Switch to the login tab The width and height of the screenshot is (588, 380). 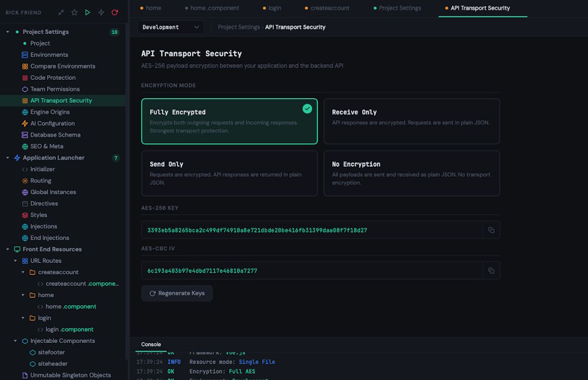click(272, 8)
